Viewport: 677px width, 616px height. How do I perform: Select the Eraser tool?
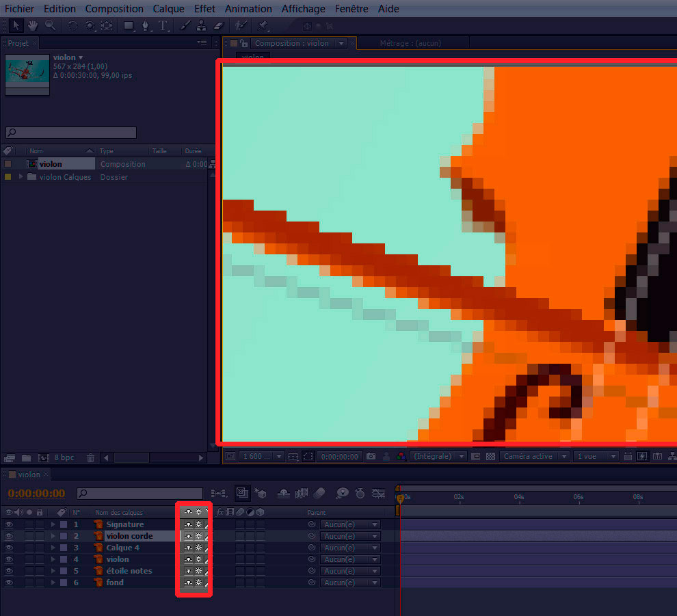[218, 26]
